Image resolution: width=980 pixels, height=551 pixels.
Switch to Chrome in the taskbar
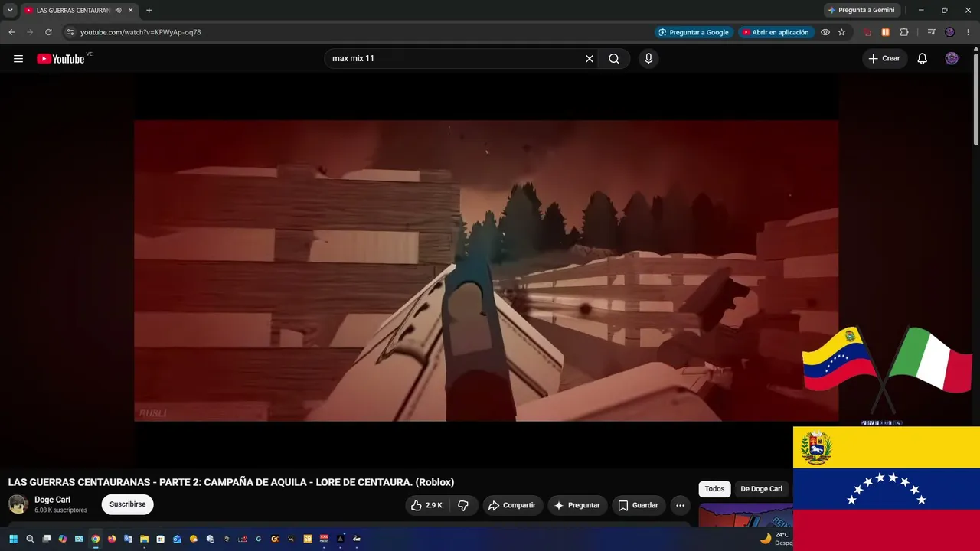click(x=95, y=539)
